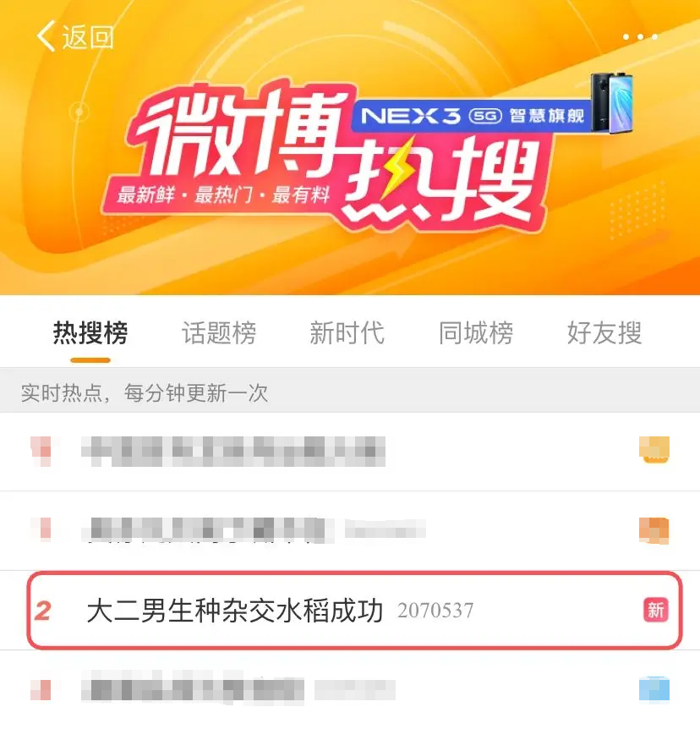Screen dimensions: 700x729
Task: Click the heat count 2070537
Action: 435,611
